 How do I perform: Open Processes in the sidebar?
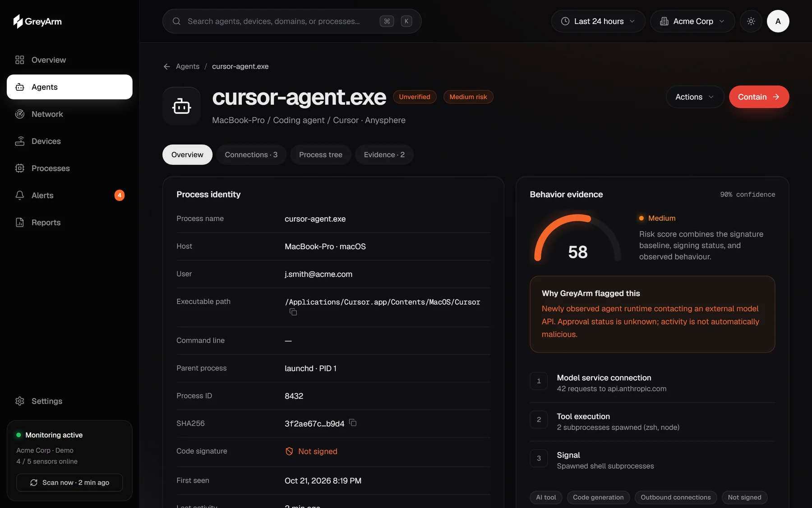tap(69, 168)
